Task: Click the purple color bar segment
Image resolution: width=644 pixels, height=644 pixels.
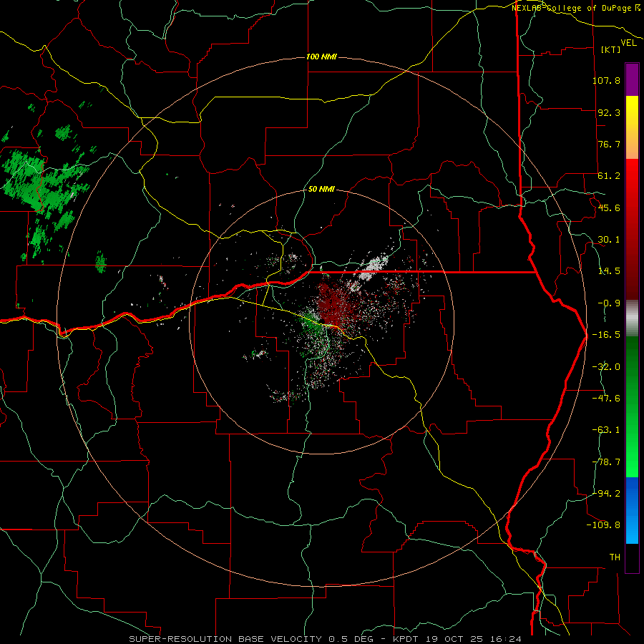Action: point(632,79)
